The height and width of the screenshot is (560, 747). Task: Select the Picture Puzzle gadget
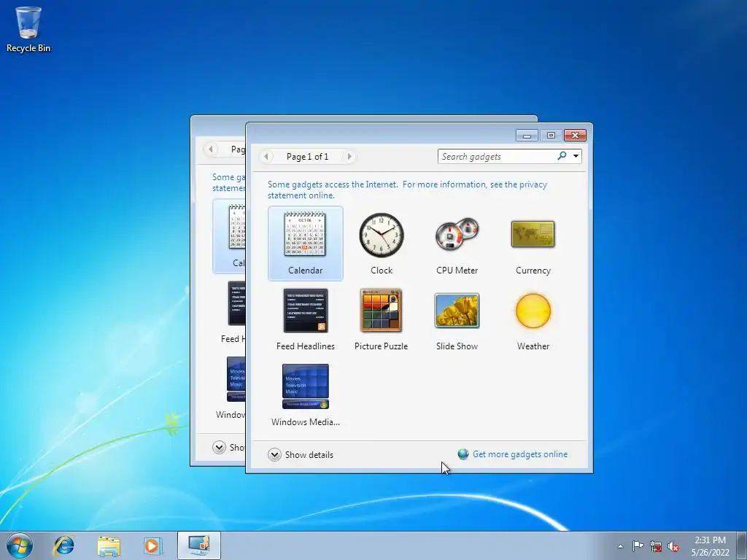[x=381, y=319]
